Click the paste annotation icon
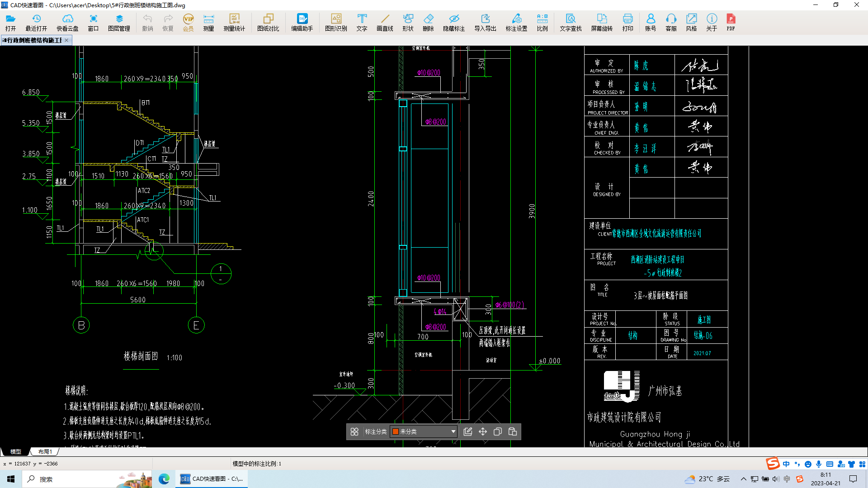Screen dimensions: 868x488 [513, 432]
